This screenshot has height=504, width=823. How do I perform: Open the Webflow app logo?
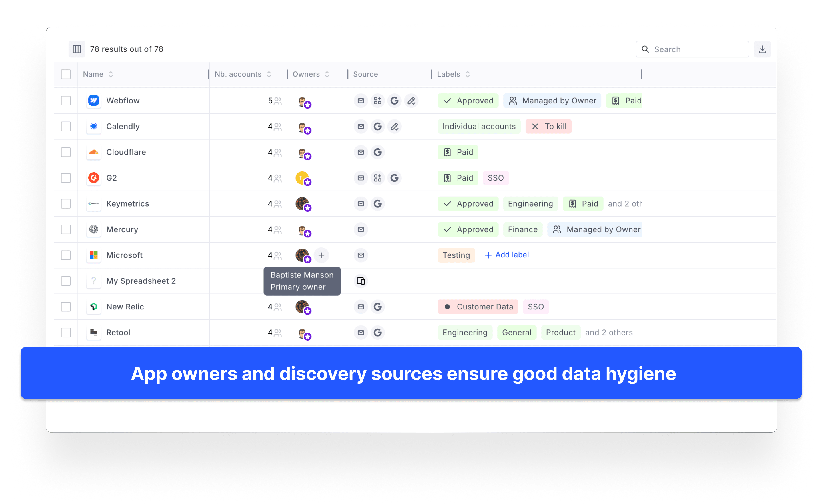click(x=94, y=101)
